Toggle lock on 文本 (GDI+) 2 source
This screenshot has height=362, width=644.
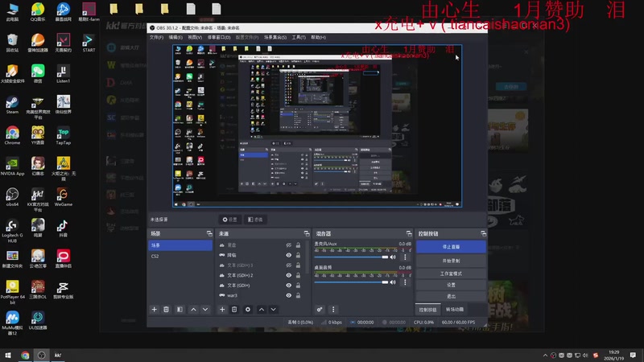point(298,275)
